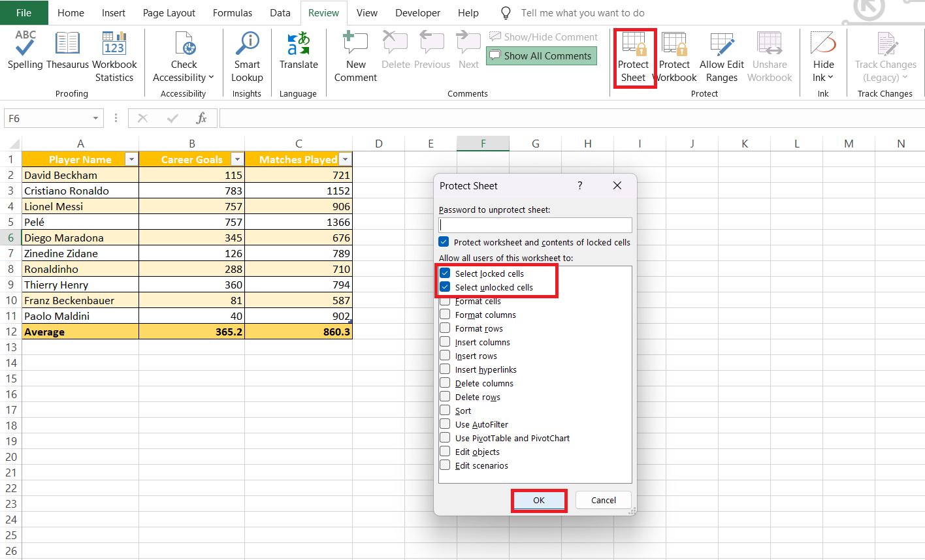Check Insert rows option

445,356
